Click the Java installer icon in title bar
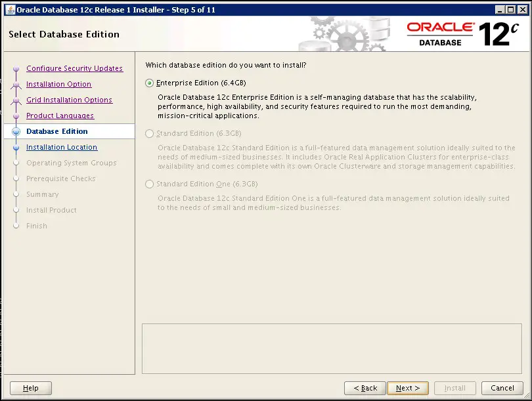The image size is (532, 401). click(x=10, y=10)
